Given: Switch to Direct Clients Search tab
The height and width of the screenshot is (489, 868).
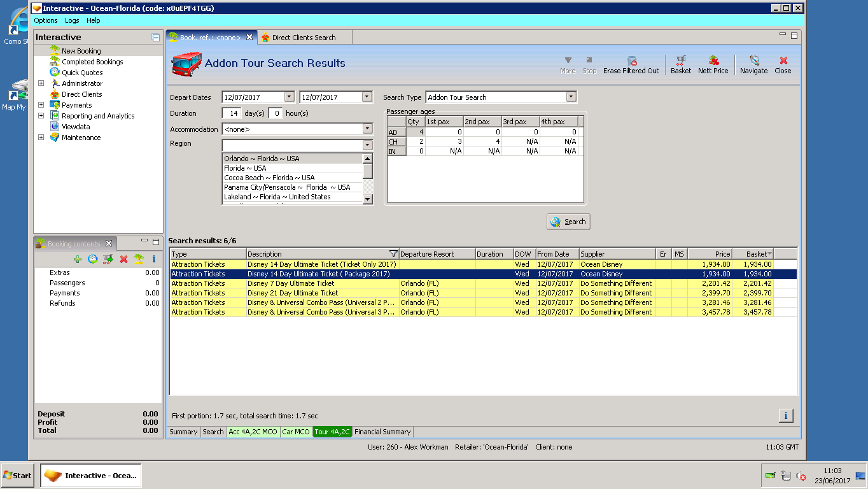Looking at the screenshot, I should tap(304, 38).
